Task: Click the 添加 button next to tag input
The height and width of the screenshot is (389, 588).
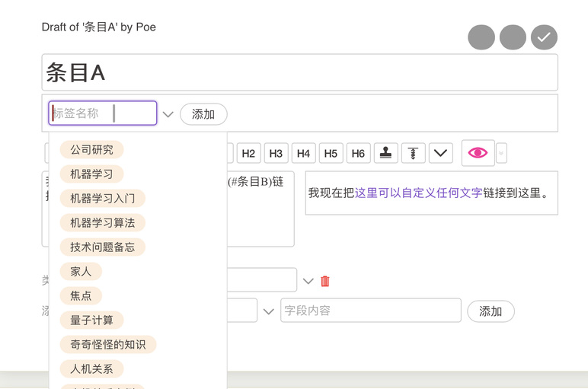Action: click(x=203, y=114)
